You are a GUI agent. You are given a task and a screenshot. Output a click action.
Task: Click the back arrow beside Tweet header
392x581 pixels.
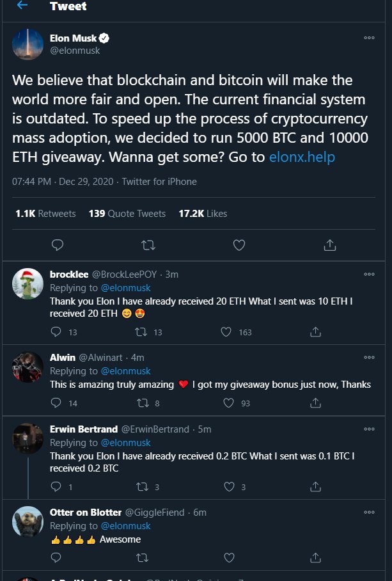(22, 6)
